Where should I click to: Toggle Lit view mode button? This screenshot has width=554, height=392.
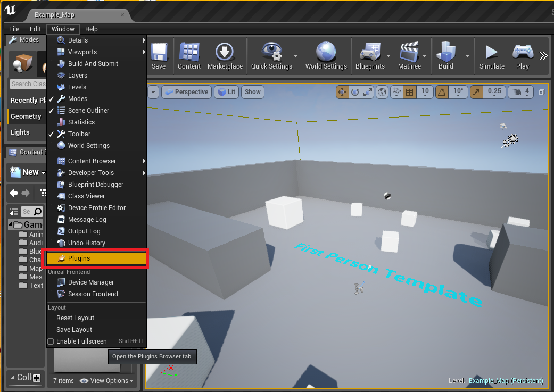(227, 92)
